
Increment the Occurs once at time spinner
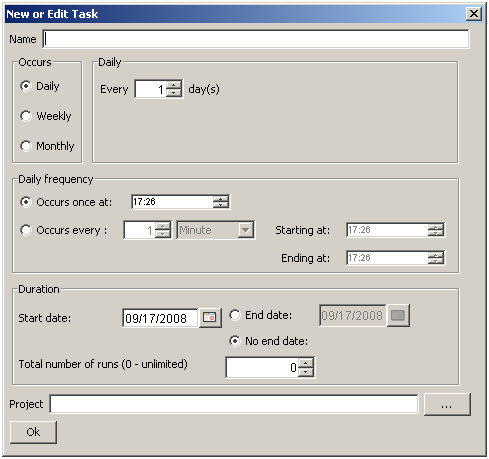tap(221, 199)
